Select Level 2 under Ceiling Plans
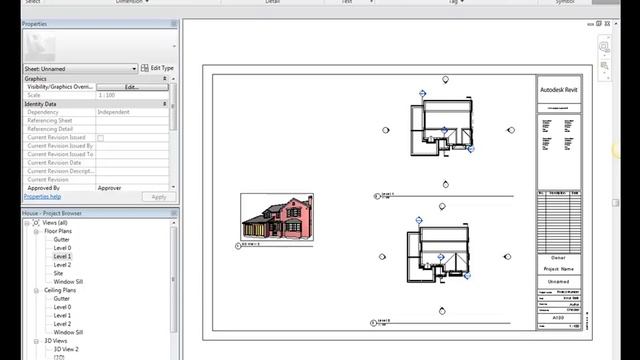640x360 pixels. (62, 324)
